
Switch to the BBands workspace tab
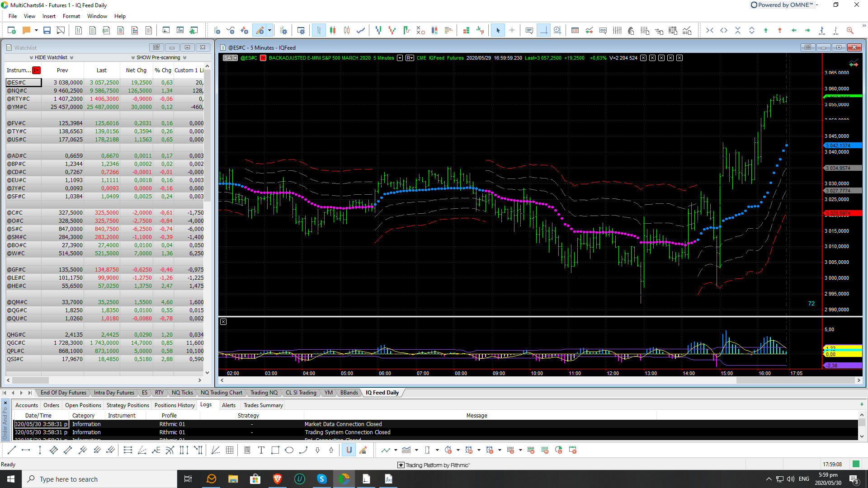pos(349,393)
